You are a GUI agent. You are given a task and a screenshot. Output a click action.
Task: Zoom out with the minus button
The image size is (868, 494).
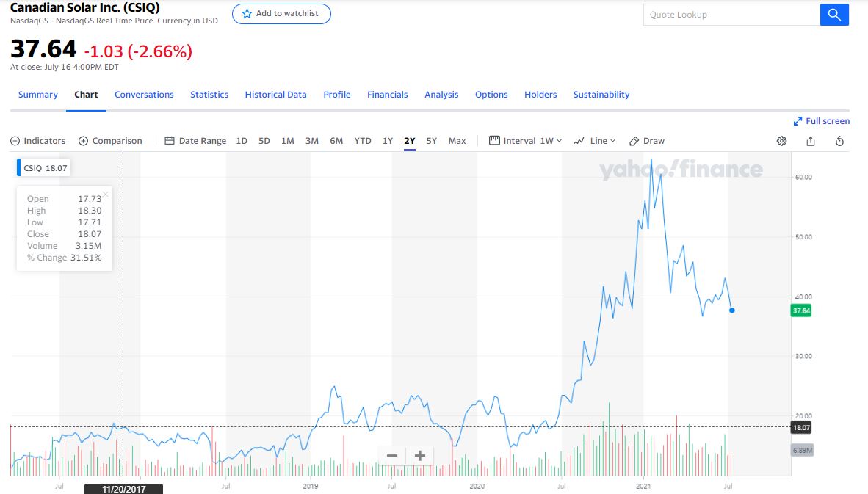[x=392, y=456]
